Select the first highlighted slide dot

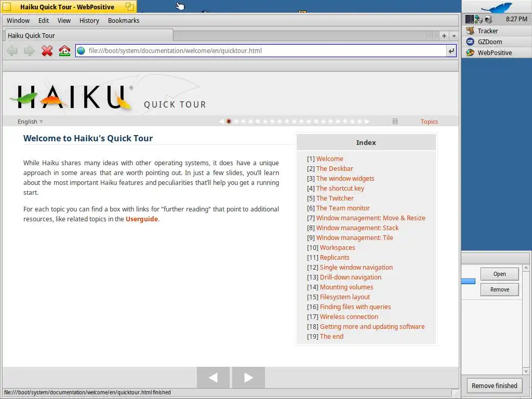pyautogui.click(x=229, y=122)
